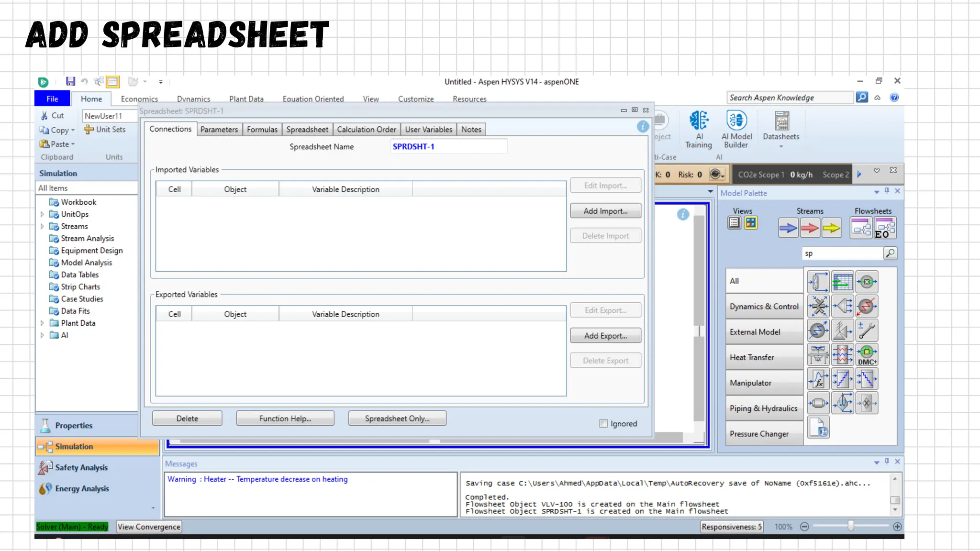Click the Spreadsheet Only button
The width and height of the screenshot is (980, 551).
click(397, 419)
